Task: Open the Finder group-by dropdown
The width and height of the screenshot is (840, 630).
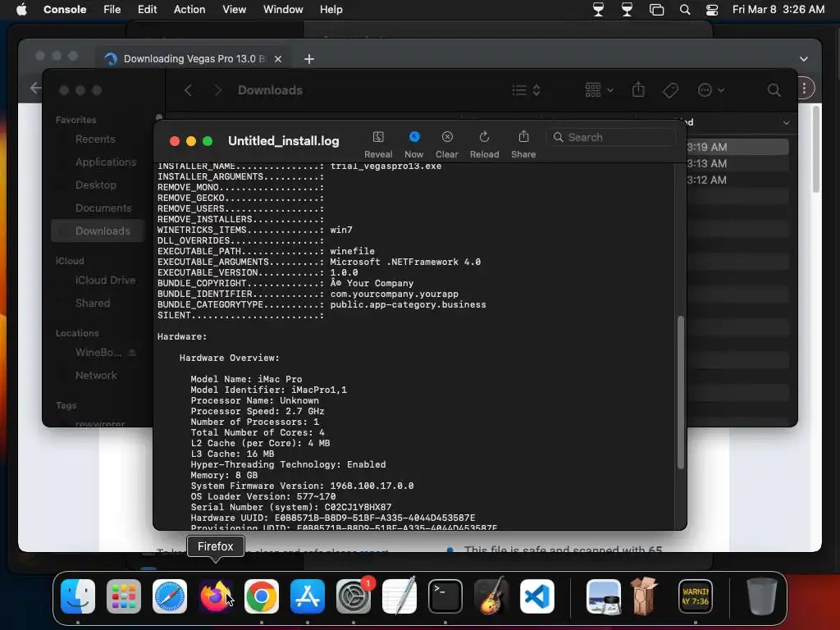Action: click(x=599, y=90)
